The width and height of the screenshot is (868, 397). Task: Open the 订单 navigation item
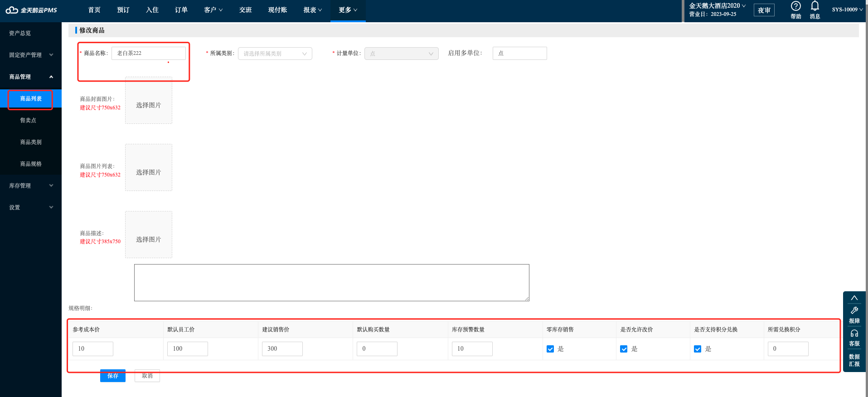pos(181,10)
